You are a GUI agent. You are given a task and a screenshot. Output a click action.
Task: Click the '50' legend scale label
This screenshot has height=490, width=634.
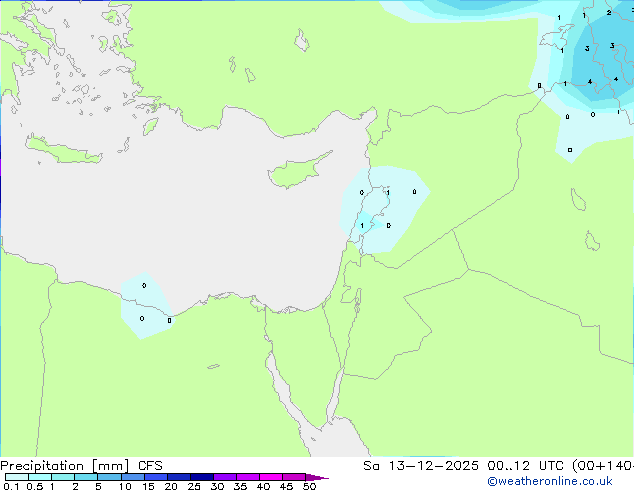click(x=309, y=486)
